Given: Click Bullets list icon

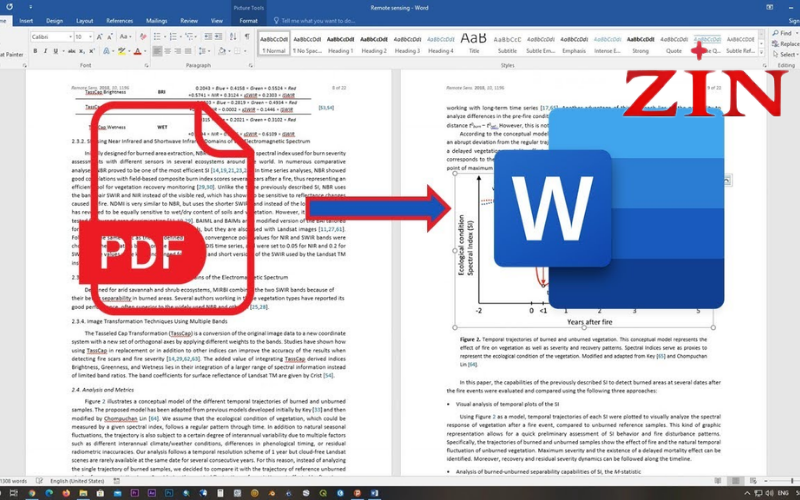Looking at the screenshot, I should click(x=158, y=37).
